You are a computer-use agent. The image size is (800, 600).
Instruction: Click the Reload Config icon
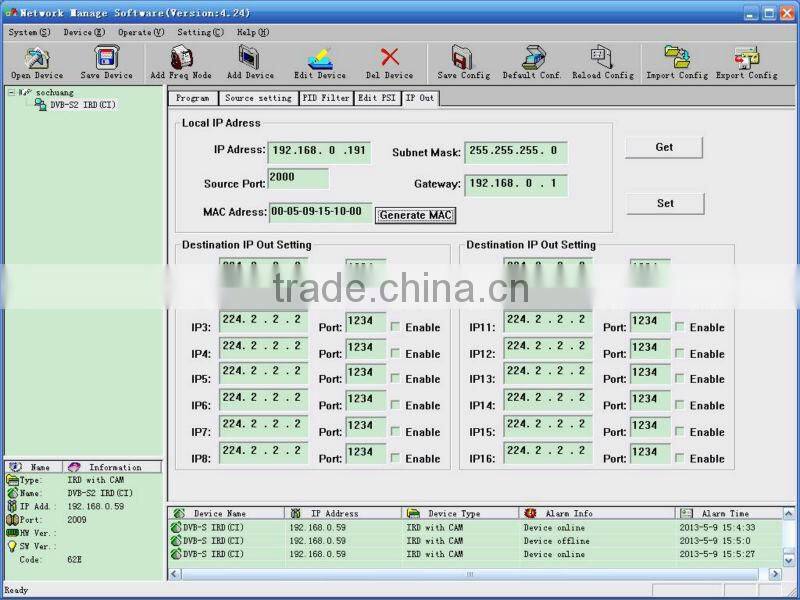point(600,60)
